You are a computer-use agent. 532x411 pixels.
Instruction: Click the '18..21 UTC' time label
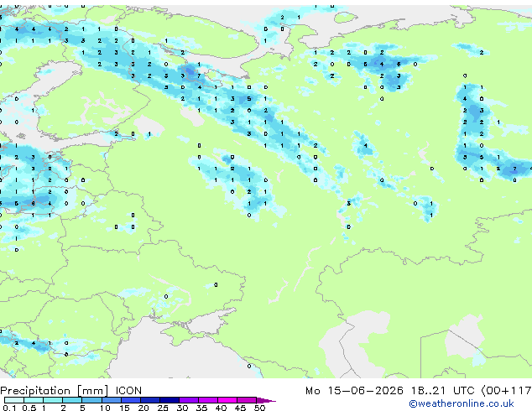(x=442, y=391)
